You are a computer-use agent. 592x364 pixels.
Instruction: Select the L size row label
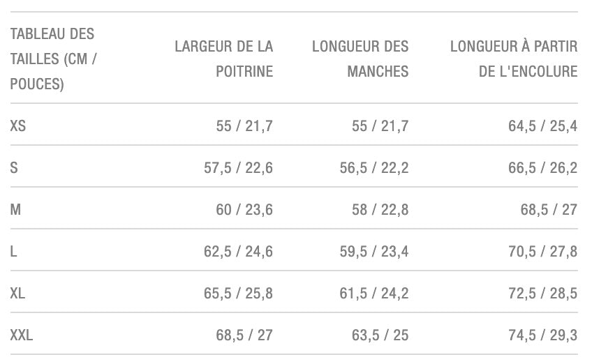click(14, 251)
